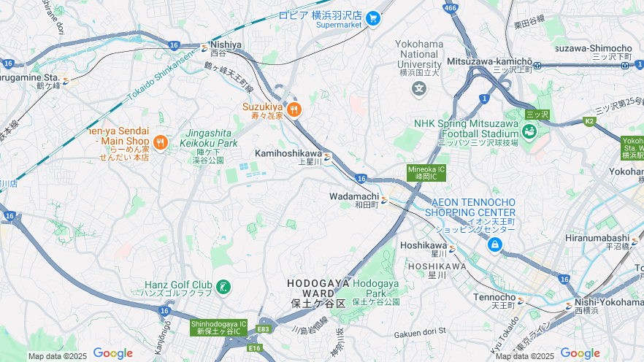The width and height of the screenshot is (644, 362).
Task: Select the Wadamachi station icon
Action: click(x=384, y=200)
